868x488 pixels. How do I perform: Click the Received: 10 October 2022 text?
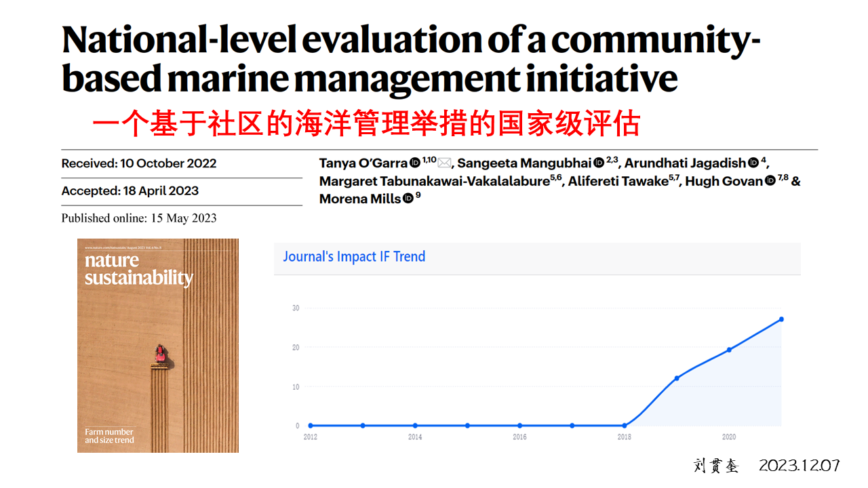click(x=139, y=163)
